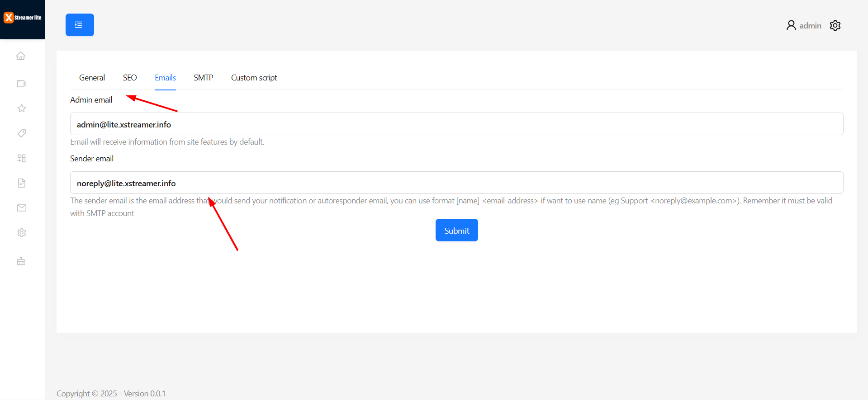868x400 pixels.
Task: Select the star favorites icon in sidebar
Action: (22, 108)
